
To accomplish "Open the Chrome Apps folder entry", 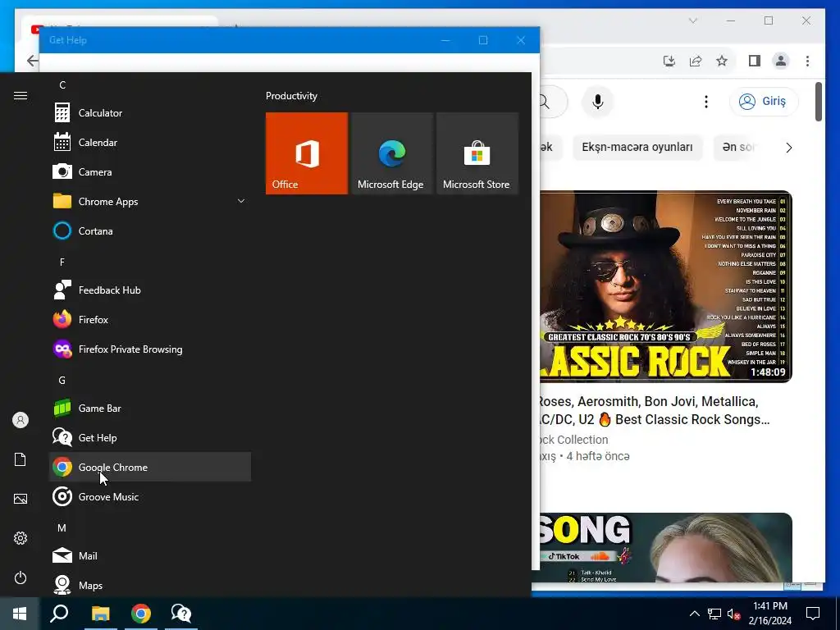I will tap(150, 202).
